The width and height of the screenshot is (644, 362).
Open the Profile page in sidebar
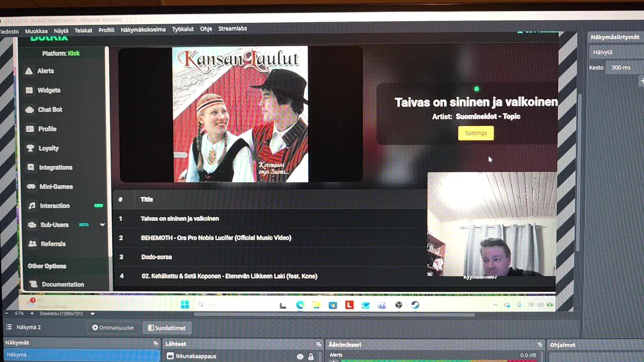click(47, 129)
